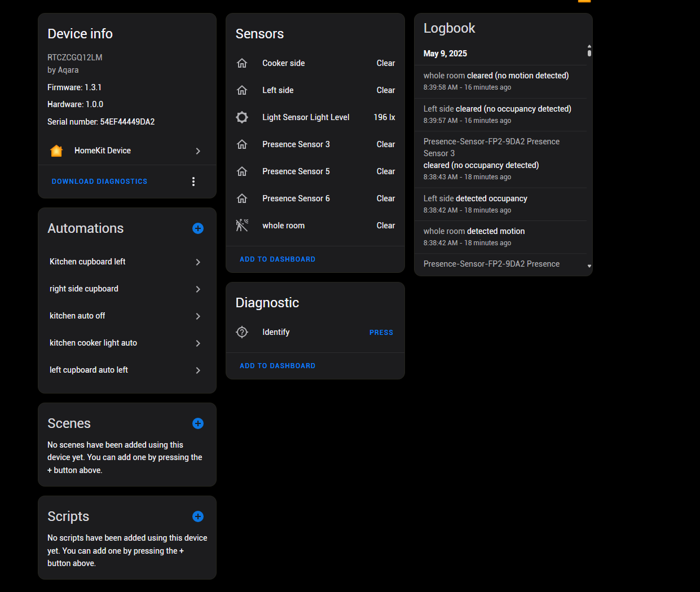Add Sensors card to dashboard
Screen dimensions: 700x592
click(278, 259)
